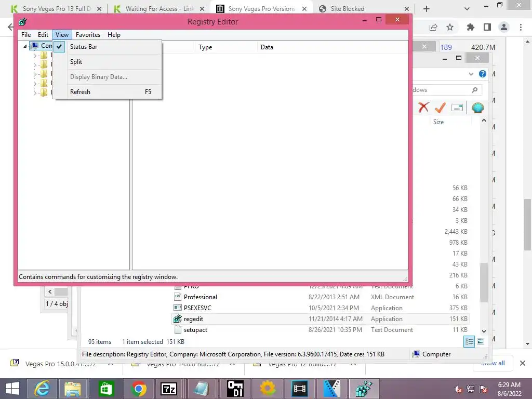Viewport: 532px width, 399px height.
Task: Click the orange gear taskbar icon
Action: coord(268,389)
